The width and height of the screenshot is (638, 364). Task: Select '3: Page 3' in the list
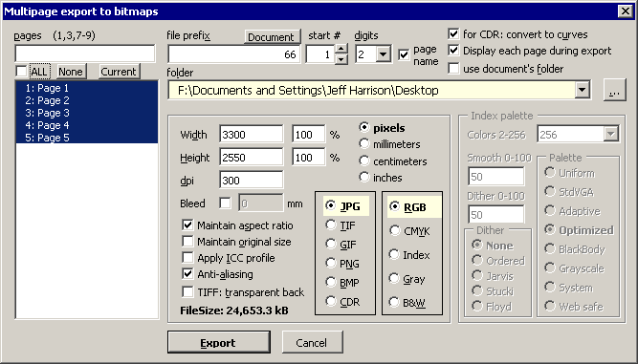coord(87,113)
